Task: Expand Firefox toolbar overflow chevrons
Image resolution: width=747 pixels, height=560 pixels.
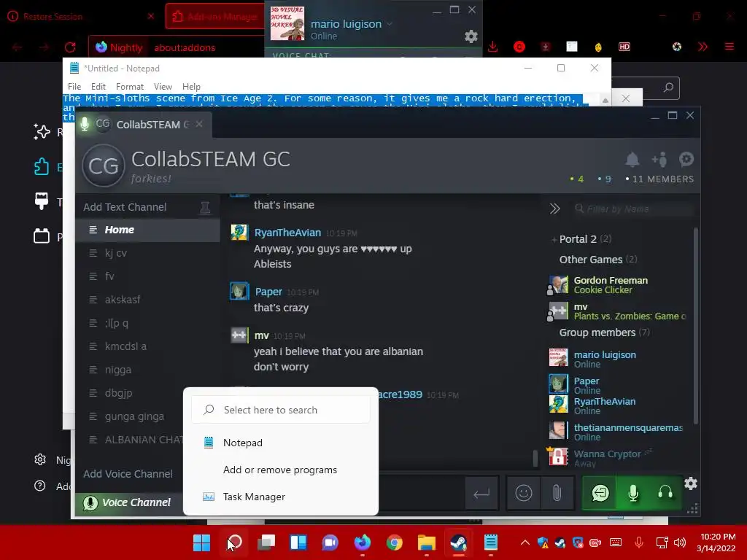Action: pos(703,47)
